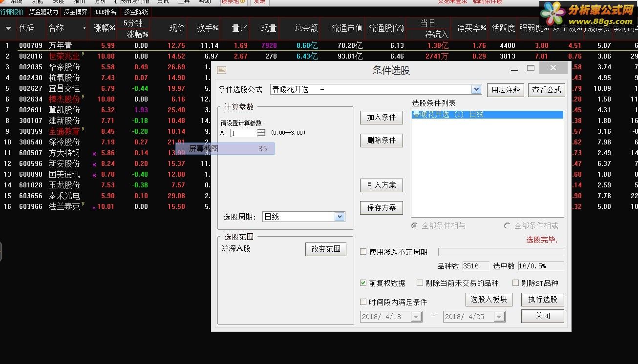The height and width of the screenshot is (364, 638).
Task: Click the 删除条件 button
Action: click(x=382, y=140)
